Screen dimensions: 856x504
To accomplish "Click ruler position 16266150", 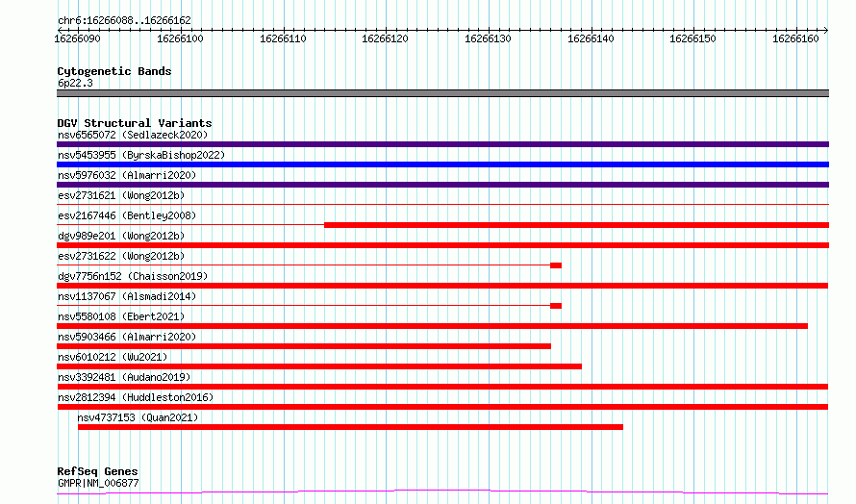I will [x=692, y=38].
